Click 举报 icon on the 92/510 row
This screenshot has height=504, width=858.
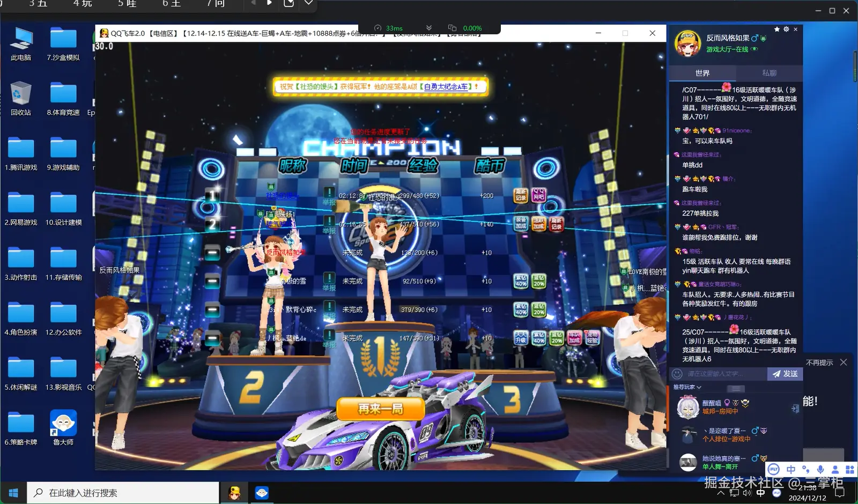[329, 281]
